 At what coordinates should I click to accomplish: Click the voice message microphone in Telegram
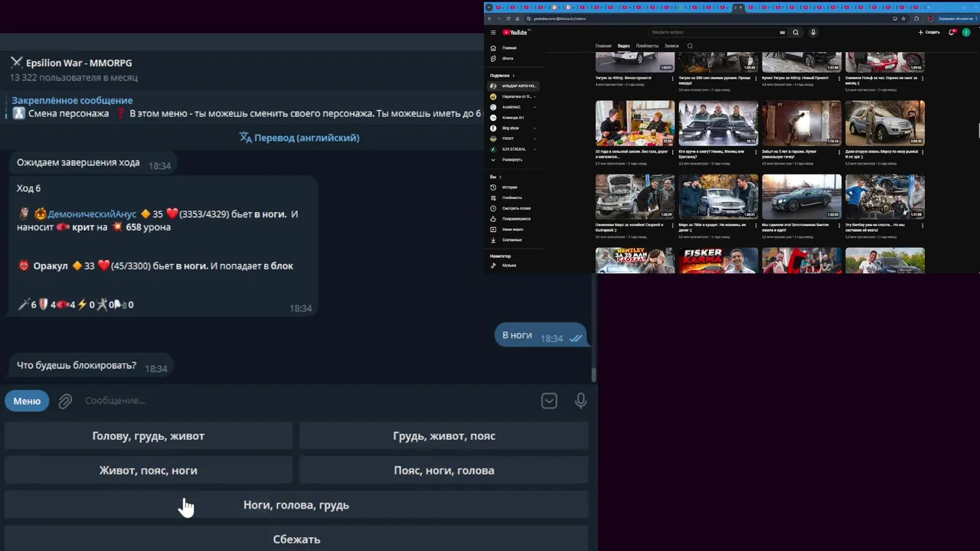(581, 401)
